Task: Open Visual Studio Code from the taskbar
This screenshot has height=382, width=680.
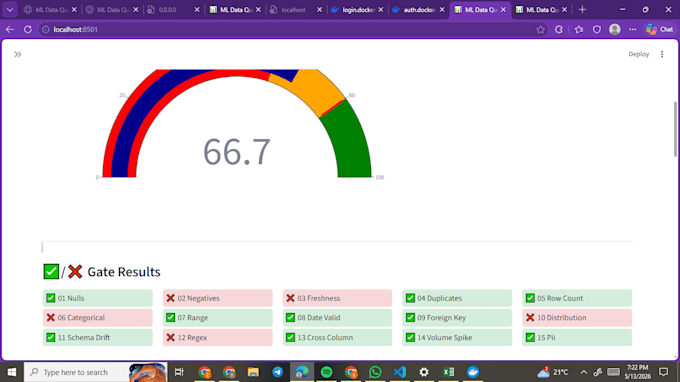Action: tap(399, 372)
